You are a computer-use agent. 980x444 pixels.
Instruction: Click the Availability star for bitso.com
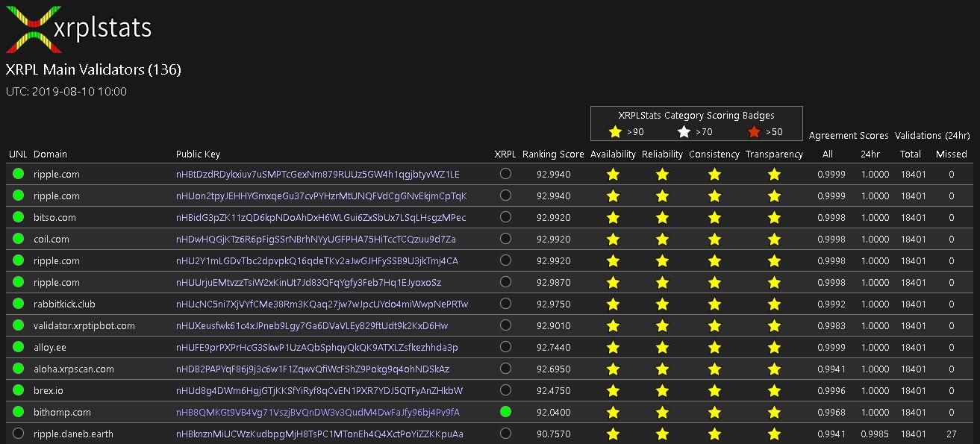click(x=613, y=218)
